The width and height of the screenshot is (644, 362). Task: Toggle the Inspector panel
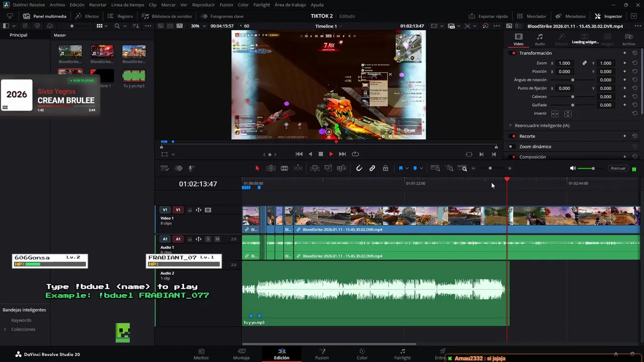[x=609, y=16]
